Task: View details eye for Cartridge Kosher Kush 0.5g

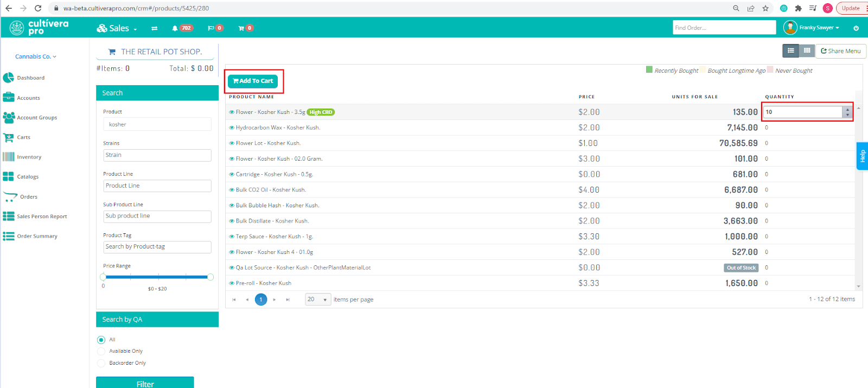Action: [x=232, y=174]
